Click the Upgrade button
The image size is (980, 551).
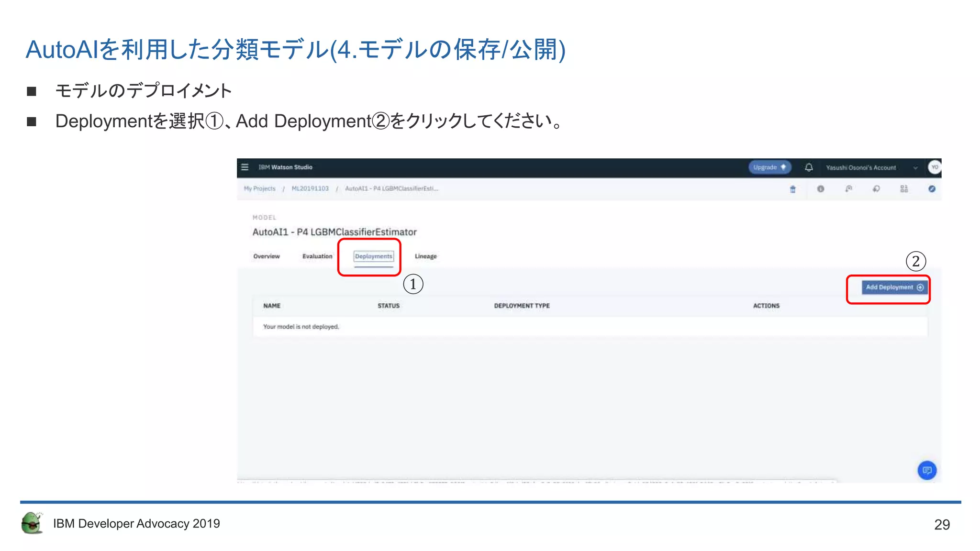pyautogui.click(x=769, y=167)
